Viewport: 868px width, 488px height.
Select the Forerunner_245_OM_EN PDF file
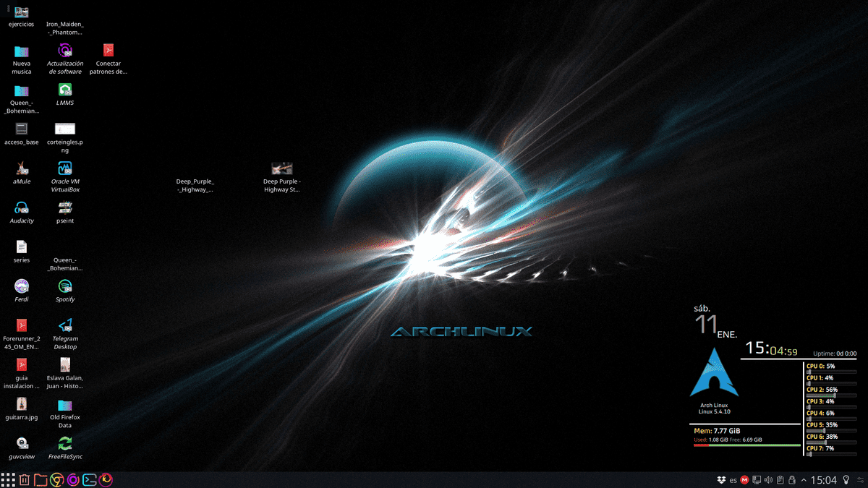tap(22, 334)
